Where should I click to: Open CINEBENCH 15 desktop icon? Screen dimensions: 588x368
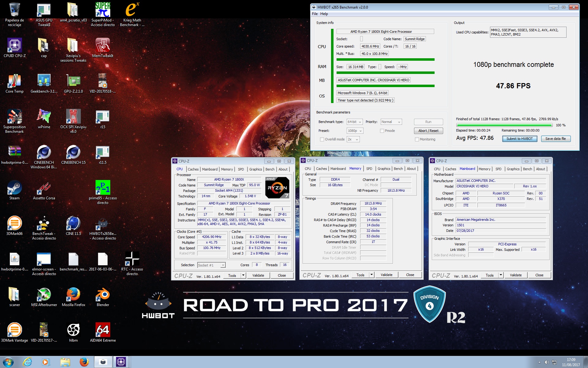[73, 154]
